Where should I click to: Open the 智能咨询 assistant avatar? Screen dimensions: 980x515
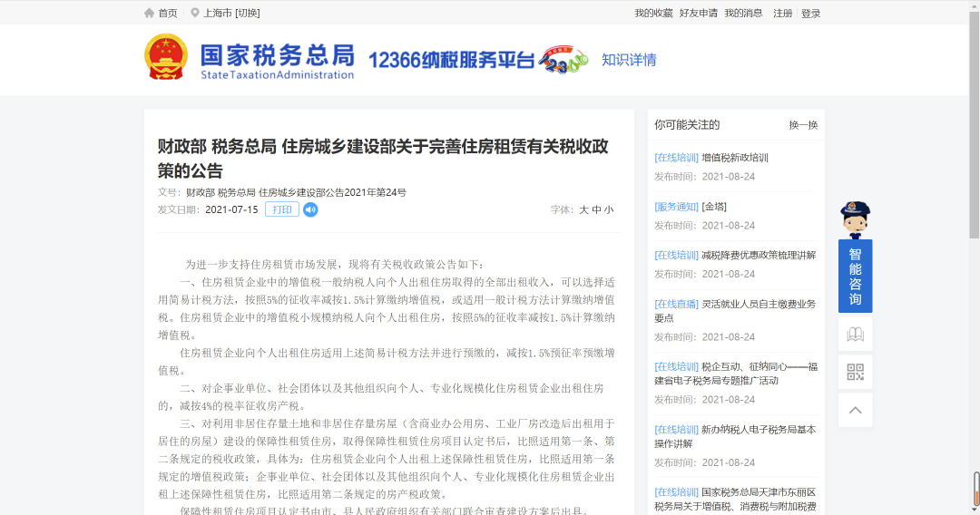855,220
